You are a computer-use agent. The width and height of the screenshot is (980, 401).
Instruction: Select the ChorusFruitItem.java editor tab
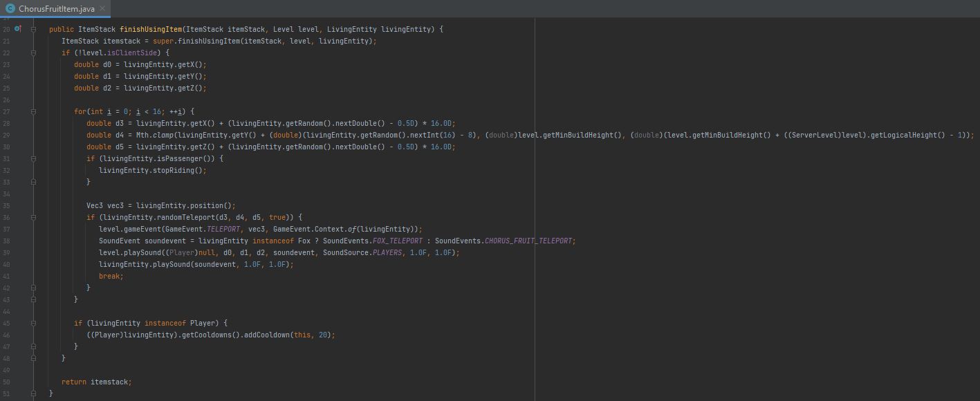[x=55, y=9]
